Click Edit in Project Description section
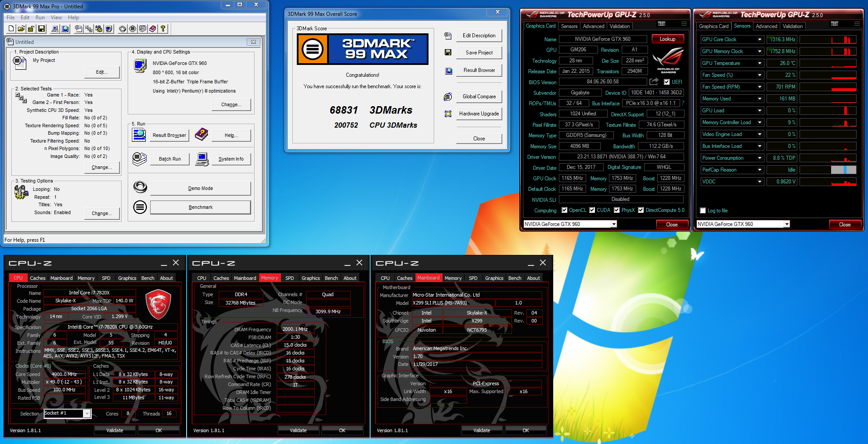This screenshot has height=444, width=868. (x=102, y=72)
